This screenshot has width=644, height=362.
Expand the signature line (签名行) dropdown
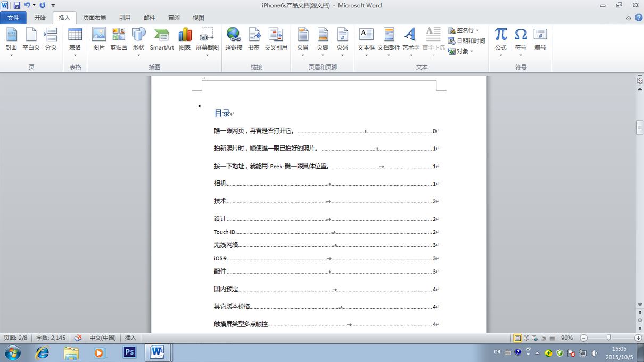[x=477, y=30]
